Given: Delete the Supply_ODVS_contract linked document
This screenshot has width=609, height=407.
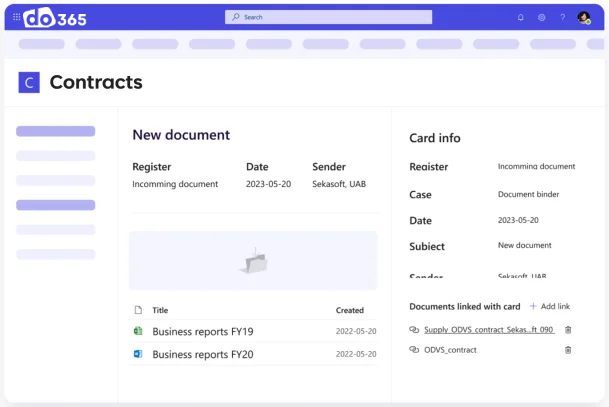Looking at the screenshot, I should point(568,329).
